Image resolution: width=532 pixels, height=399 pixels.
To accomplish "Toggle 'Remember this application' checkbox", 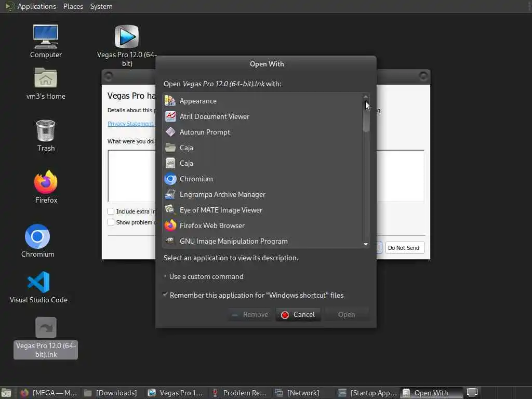I will 165,295.
